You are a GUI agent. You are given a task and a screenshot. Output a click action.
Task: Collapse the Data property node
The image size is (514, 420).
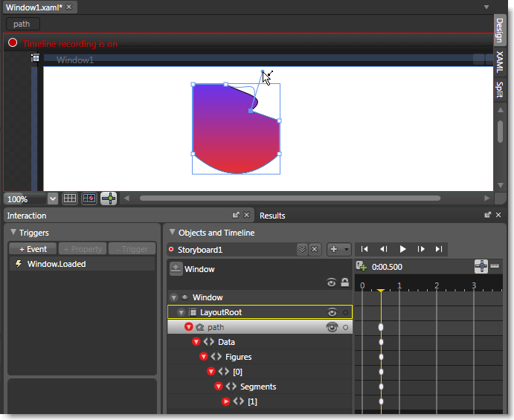pyautogui.click(x=196, y=342)
